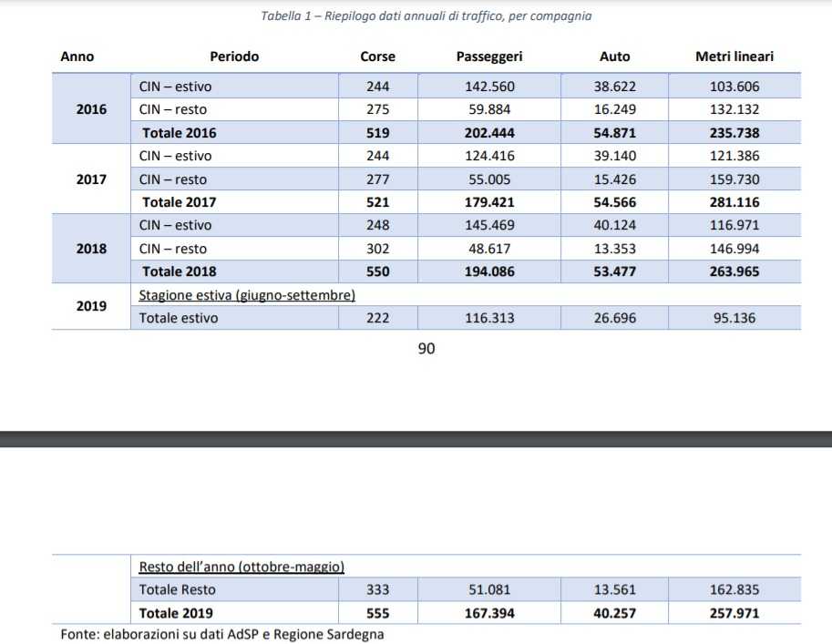Click the Fonte source note text

click(221, 635)
